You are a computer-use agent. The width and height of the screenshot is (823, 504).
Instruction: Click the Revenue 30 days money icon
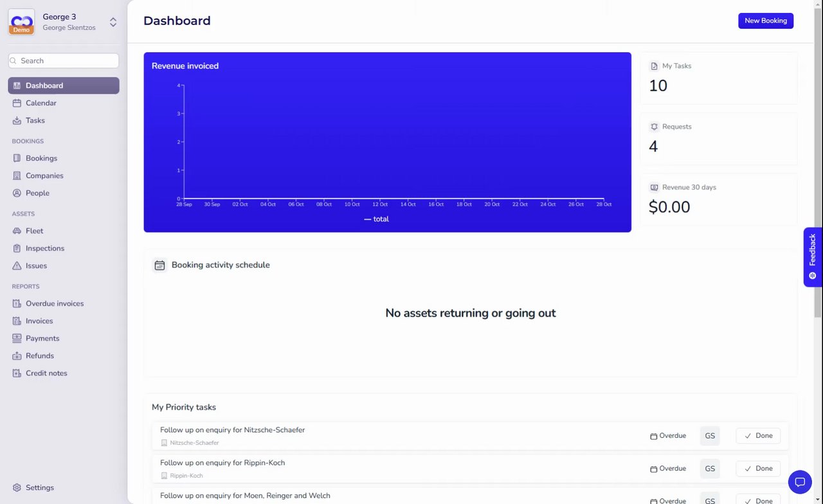point(654,188)
